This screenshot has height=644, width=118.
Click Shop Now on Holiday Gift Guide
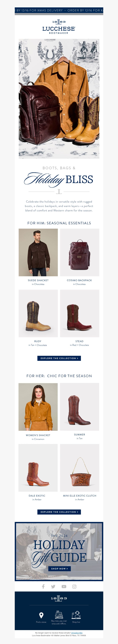(59, 568)
